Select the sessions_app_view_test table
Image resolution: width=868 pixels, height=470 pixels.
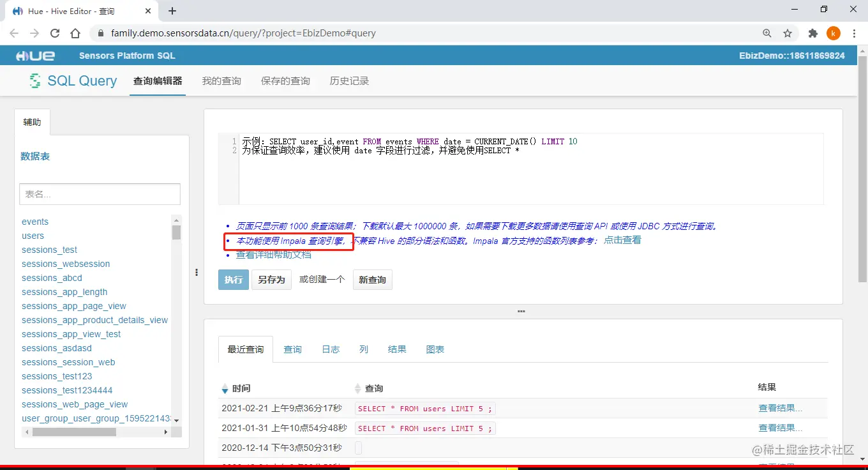(x=71, y=334)
